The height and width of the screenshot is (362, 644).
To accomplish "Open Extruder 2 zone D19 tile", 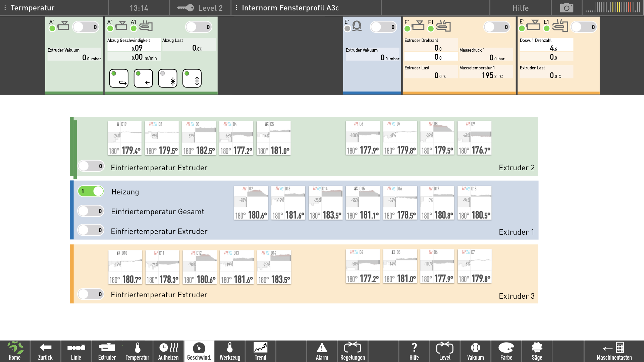I will pos(125,138).
